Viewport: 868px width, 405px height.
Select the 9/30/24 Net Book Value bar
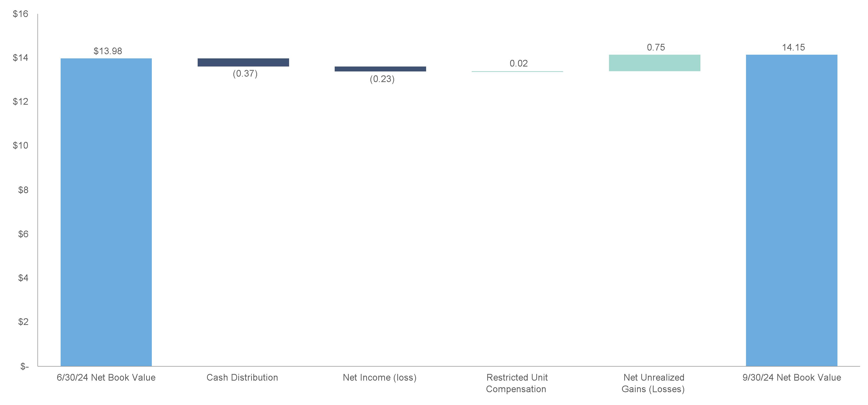click(x=792, y=211)
